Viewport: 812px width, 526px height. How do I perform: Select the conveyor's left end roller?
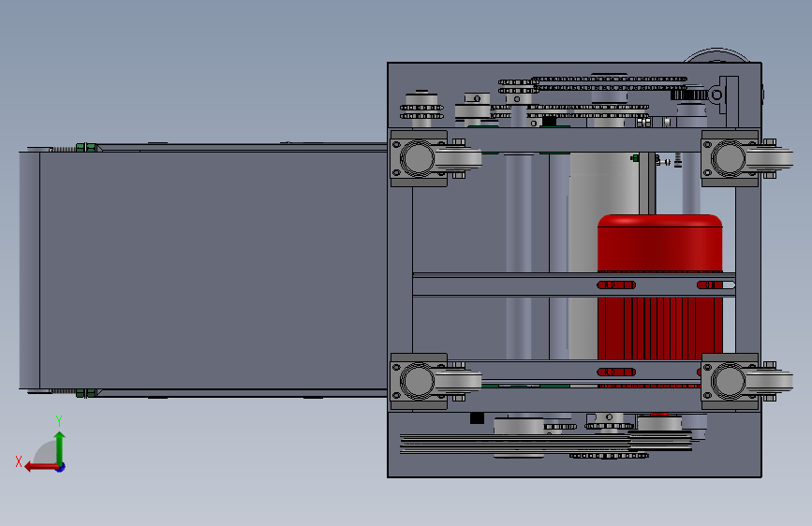30,270
